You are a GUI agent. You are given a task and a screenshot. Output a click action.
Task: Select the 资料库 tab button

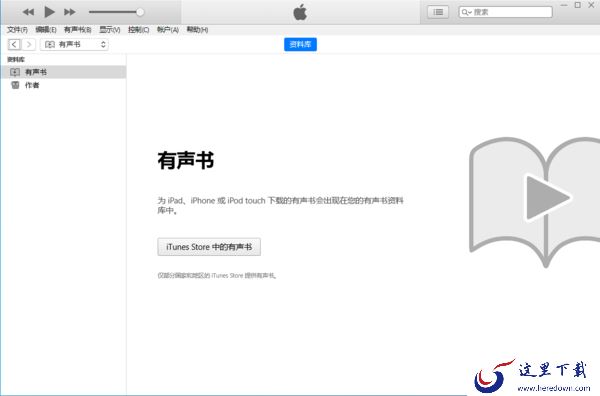pyautogui.click(x=300, y=44)
